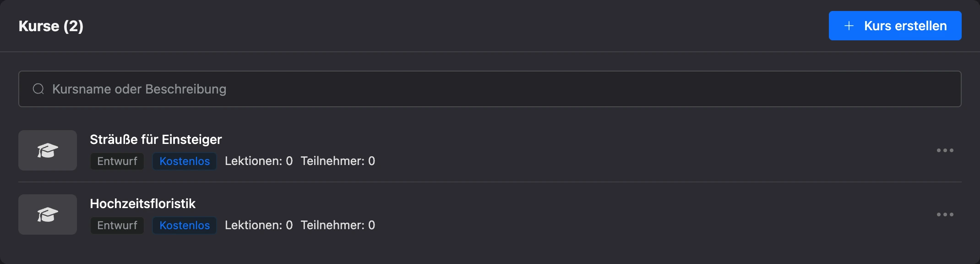
Task: Click the plus icon in Kurs erstellen
Action: click(849, 26)
